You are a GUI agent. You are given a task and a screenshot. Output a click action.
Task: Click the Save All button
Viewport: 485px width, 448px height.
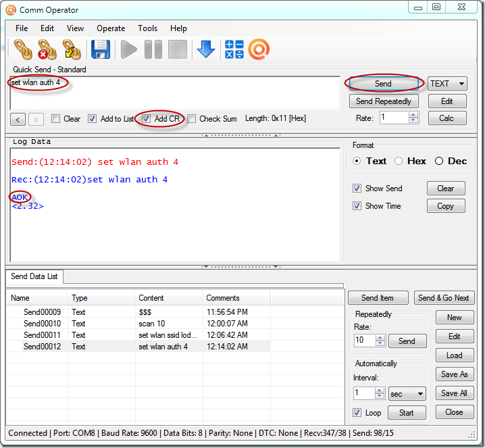coord(455,393)
